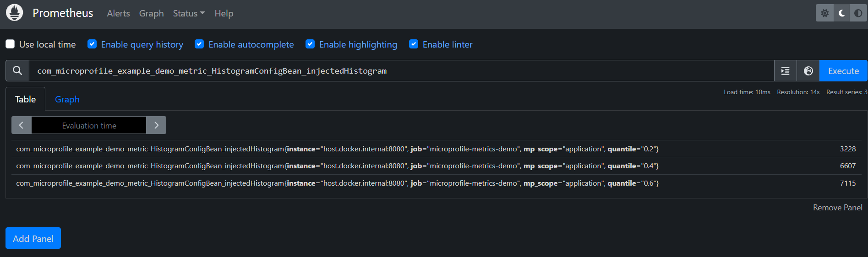This screenshot has height=257, width=868.
Task: Select the browser-preferred contrast theme icon
Action: pyautogui.click(x=858, y=13)
